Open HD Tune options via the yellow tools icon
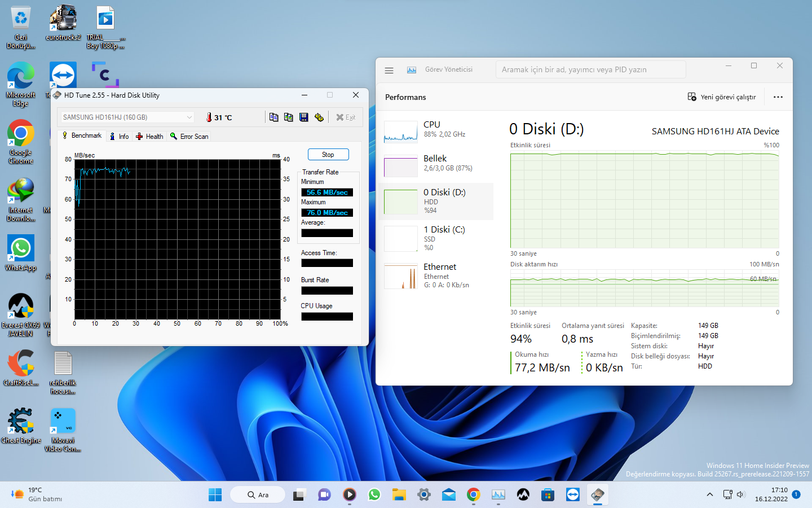 (319, 117)
